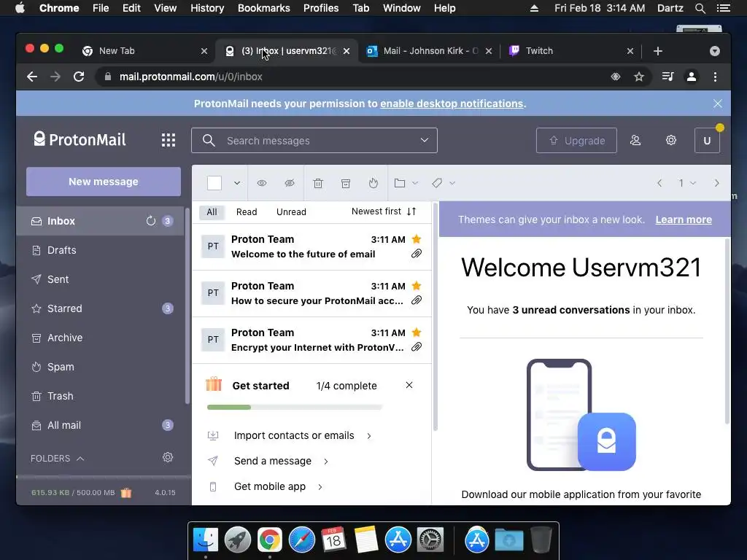The height and width of the screenshot is (560, 747).
Task: Open the Chrome three-dot menu
Action: [x=715, y=77]
